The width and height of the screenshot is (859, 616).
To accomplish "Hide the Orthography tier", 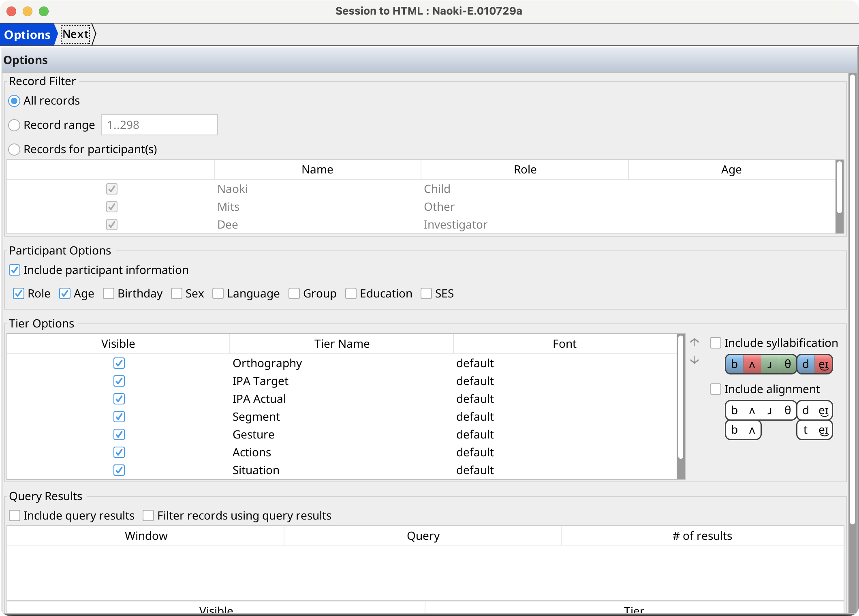I will 119,363.
